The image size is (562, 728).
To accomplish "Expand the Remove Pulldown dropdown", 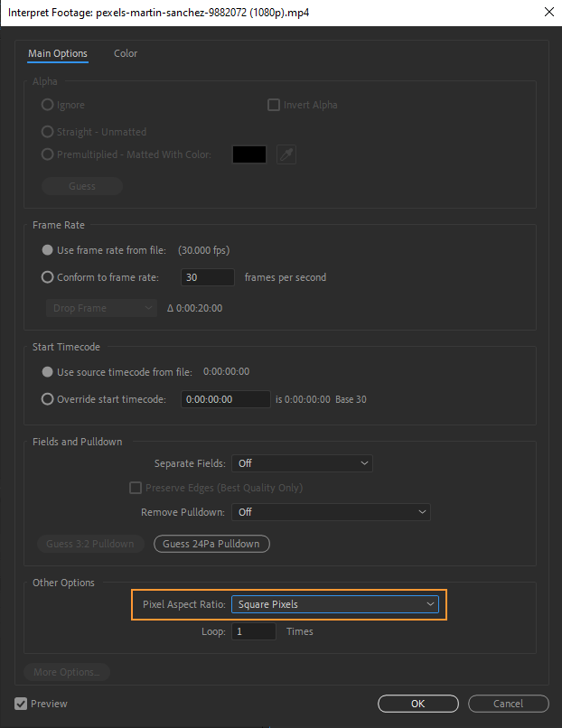I will [x=331, y=512].
